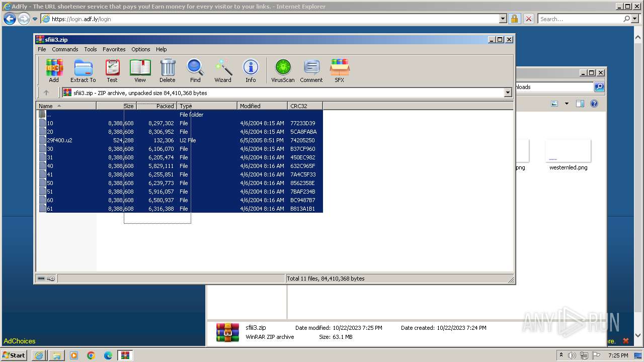This screenshot has width=644, height=362.
Task: Launch the Wizard tool
Action: click(223, 70)
